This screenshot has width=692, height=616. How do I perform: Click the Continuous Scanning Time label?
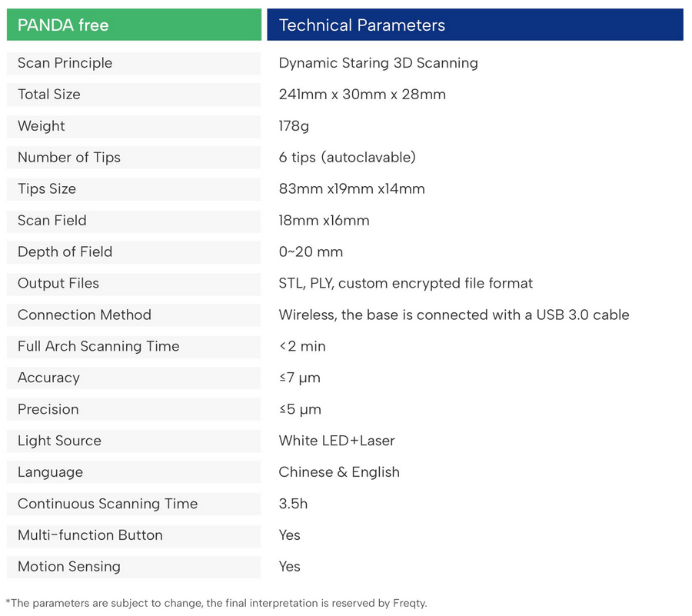tap(107, 504)
